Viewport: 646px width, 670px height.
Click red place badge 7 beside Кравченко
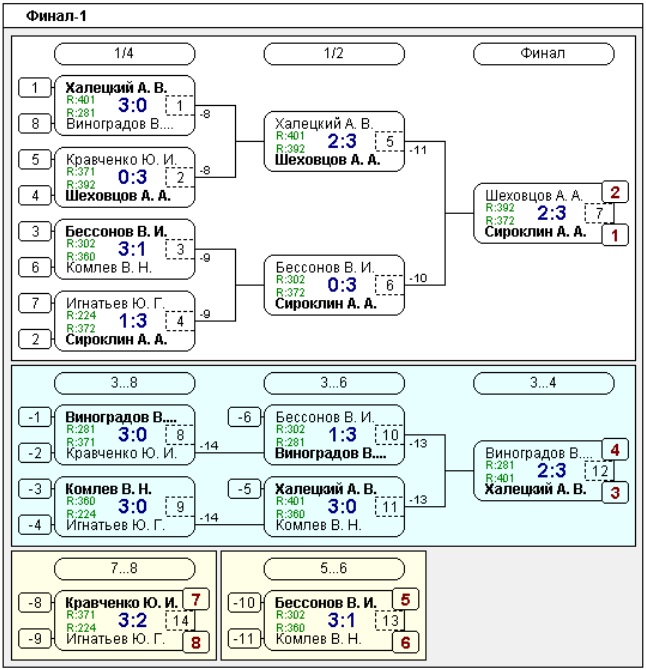coord(196,599)
